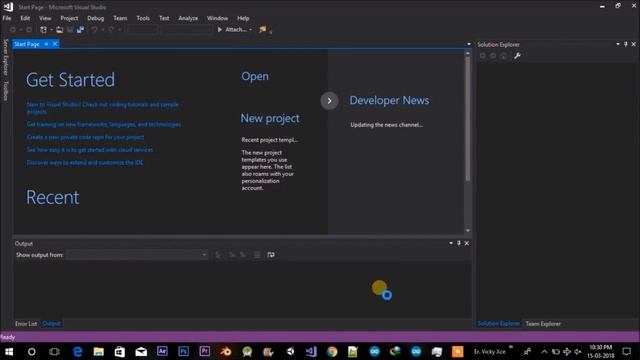Open the File menu
This screenshot has width=640, height=360.
click(x=7, y=18)
